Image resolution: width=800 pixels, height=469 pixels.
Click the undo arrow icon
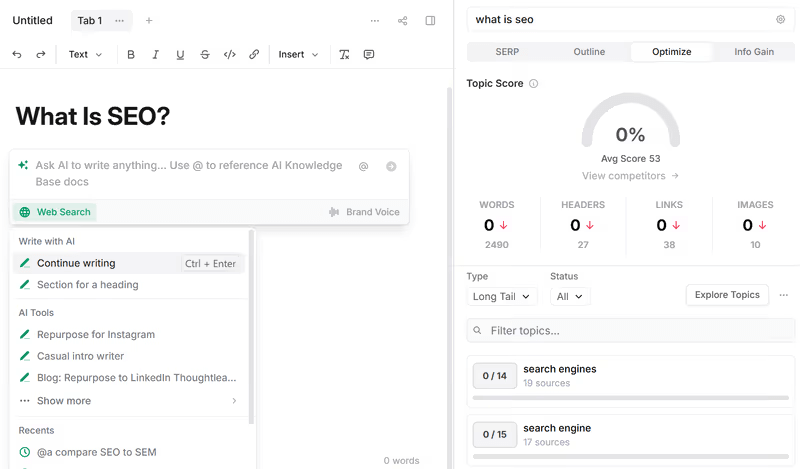tap(17, 55)
